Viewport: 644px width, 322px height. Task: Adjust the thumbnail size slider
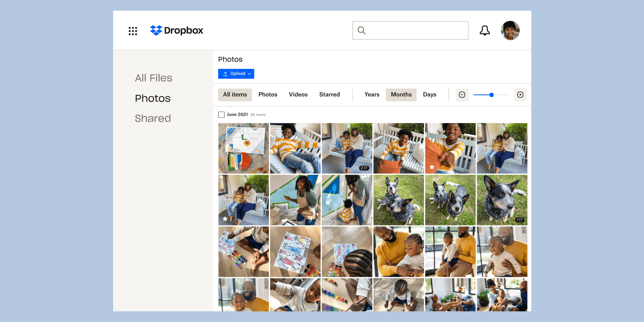coord(491,94)
